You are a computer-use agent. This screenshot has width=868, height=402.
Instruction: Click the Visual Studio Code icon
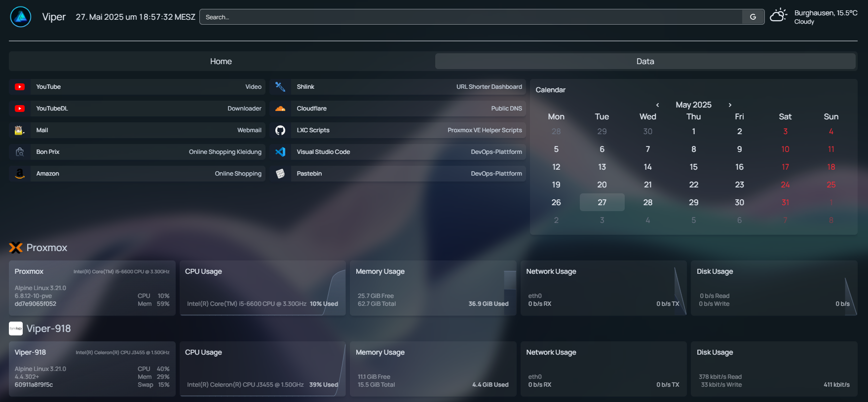(280, 152)
